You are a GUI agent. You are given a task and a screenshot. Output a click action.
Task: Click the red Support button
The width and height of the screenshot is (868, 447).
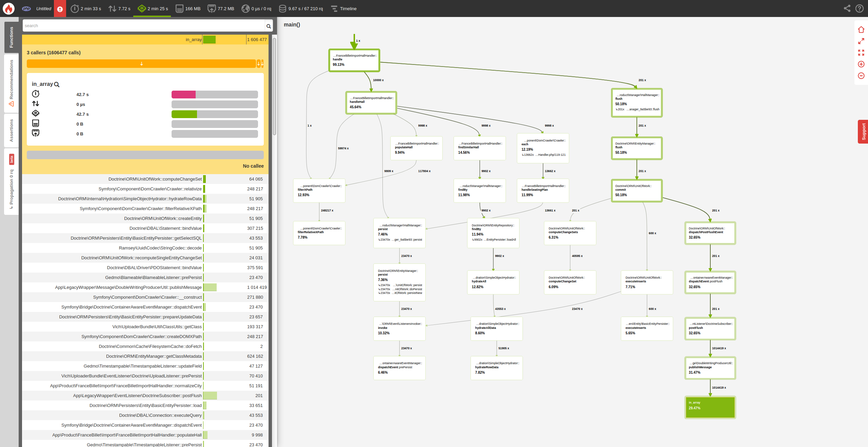(863, 132)
